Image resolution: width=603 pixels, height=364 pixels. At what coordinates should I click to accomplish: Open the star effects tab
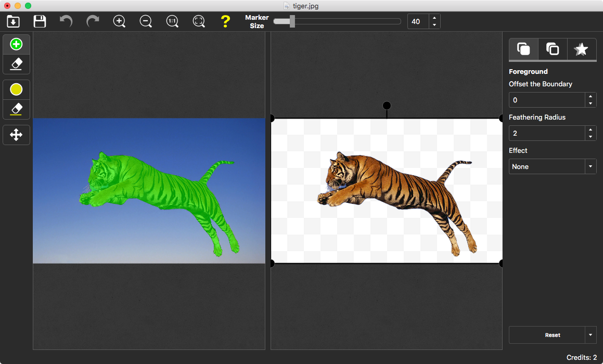[581, 49]
